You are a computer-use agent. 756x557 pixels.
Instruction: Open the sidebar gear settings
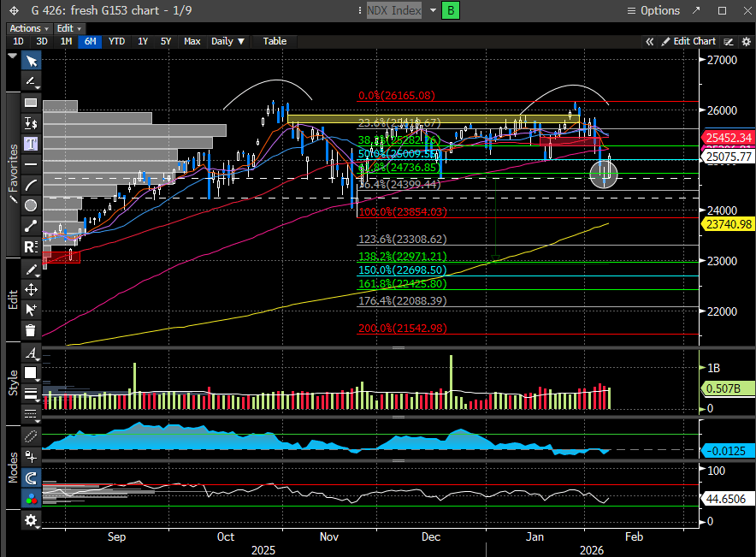point(31,520)
